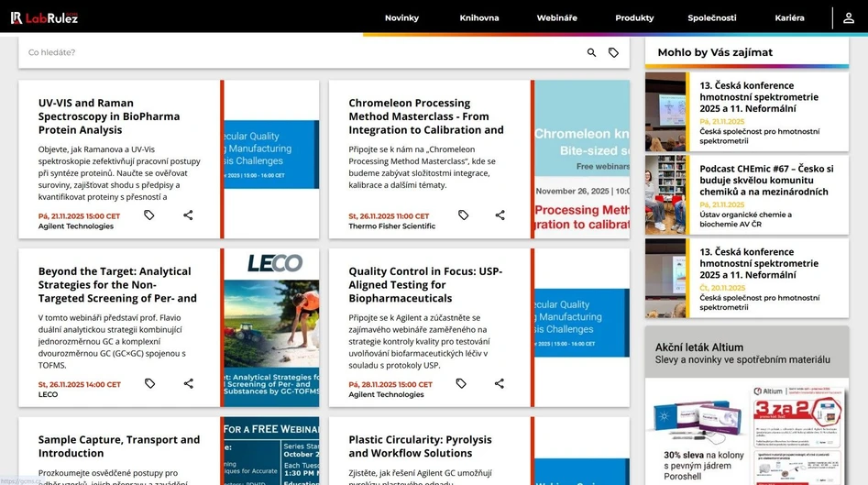Click tag icon on Chromeleon Masterclass card
The width and height of the screenshot is (868, 485).
[463, 215]
